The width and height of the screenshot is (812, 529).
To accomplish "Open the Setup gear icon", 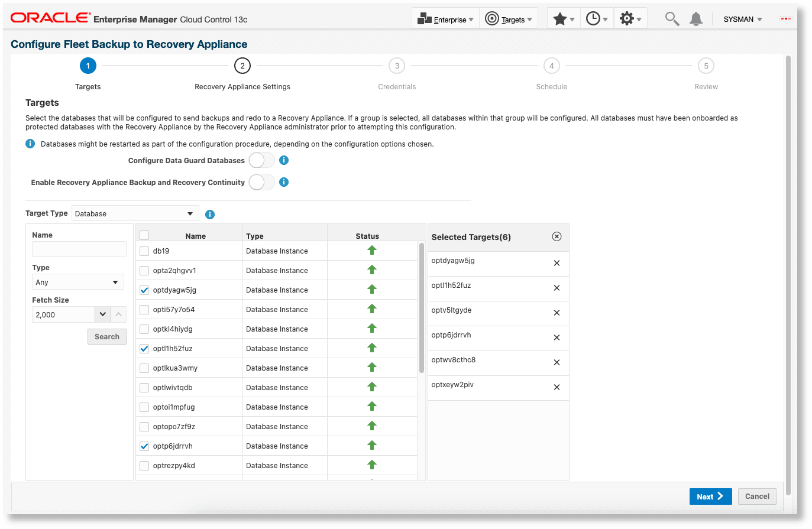I will 627,18.
